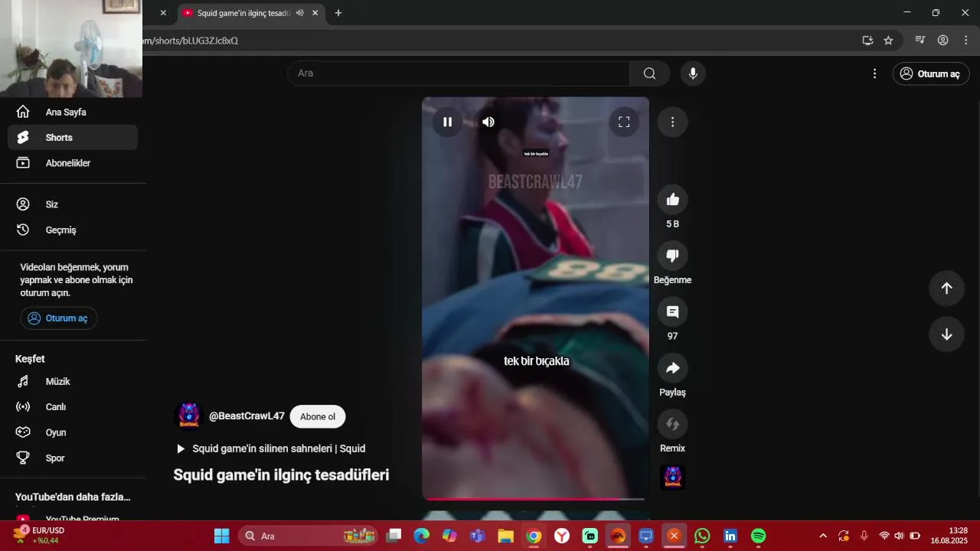This screenshot has width=980, height=551.
Task: Mute the tab via speaker icon
Action: (299, 13)
